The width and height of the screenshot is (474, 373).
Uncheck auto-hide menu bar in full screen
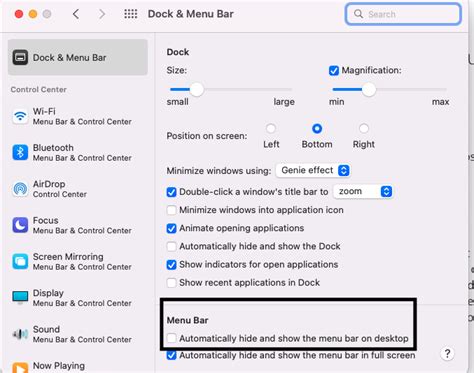(171, 355)
